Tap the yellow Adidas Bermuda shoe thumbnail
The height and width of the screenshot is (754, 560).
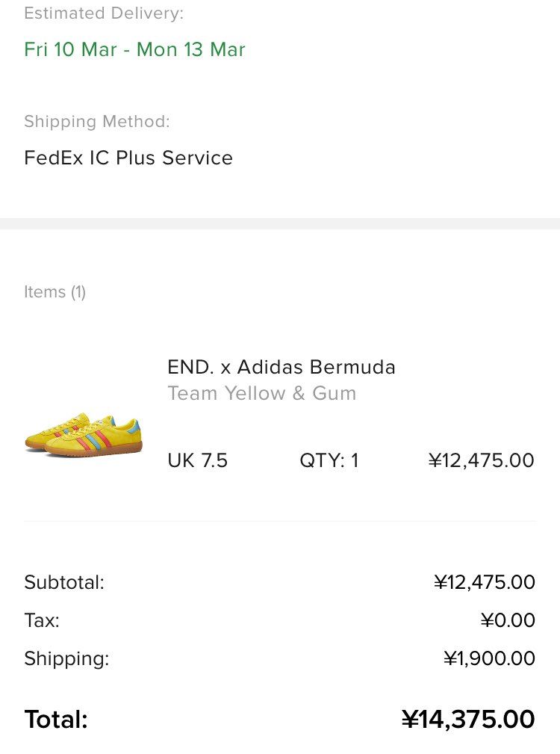[82, 435]
